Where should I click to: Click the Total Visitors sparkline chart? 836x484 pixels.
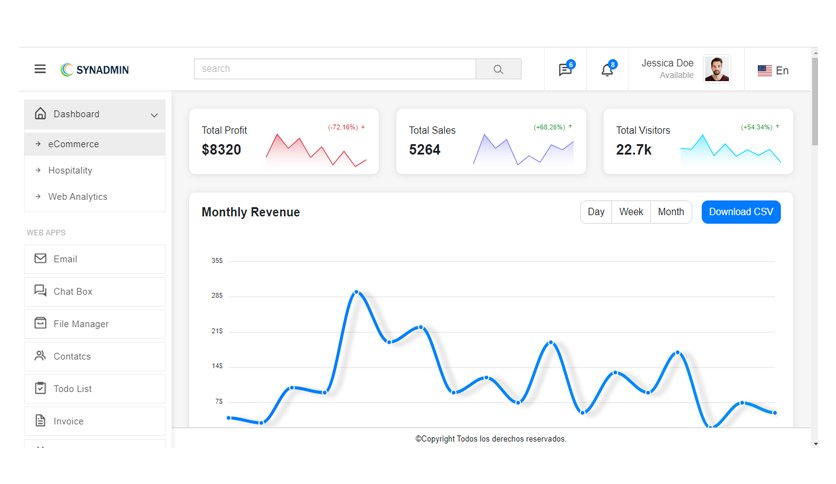click(730, 149)
